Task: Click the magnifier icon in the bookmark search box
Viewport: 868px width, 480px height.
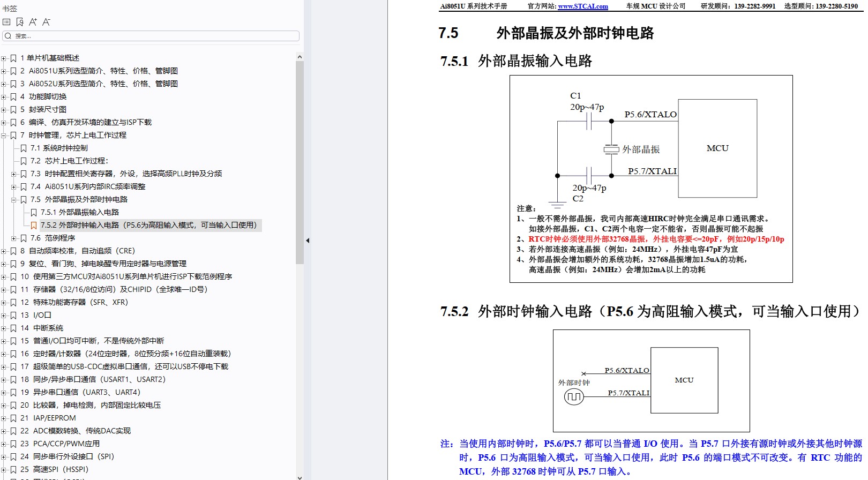Action: click(8, 36)
